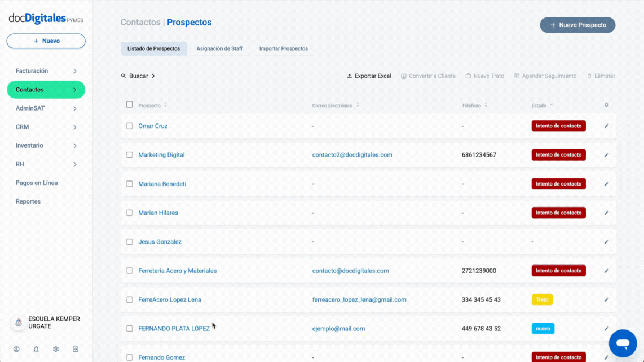The width and height of the screenshot is (644, 362).
Task: Expand the AdminSAT sidebar menu
Action: click(x=46, y=108)
